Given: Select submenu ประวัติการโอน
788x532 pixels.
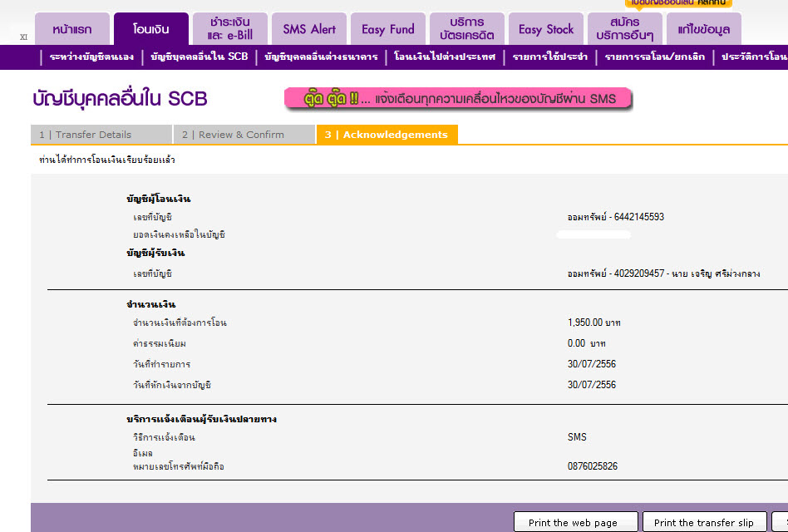Looking at the screenshot, I should 754,57.
